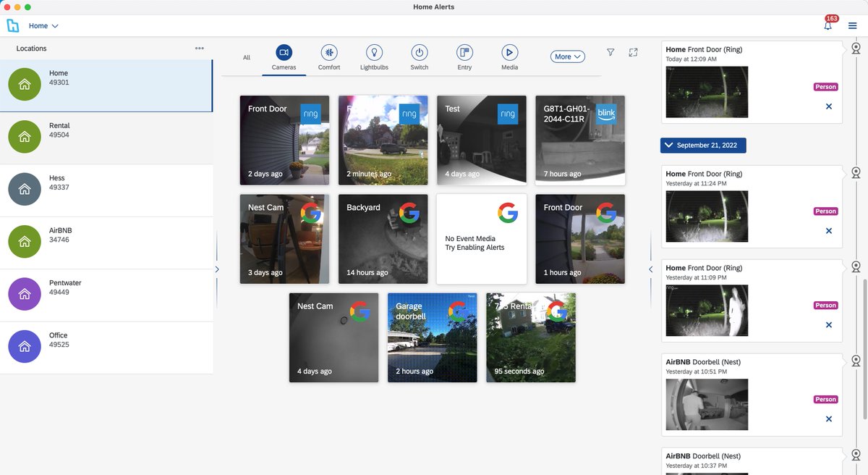Open the AirBNB 10:51 PM alert snapshot

[x=707, y=405]
